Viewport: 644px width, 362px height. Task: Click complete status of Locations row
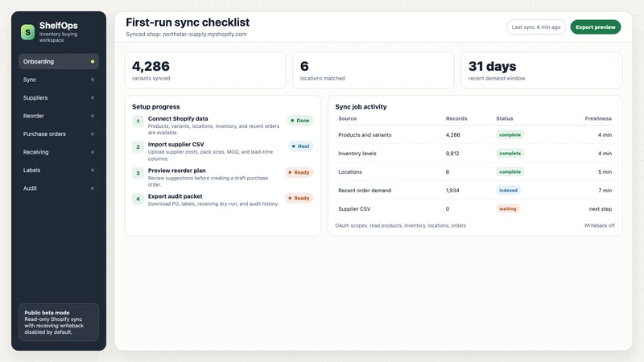tap(510, 171)
